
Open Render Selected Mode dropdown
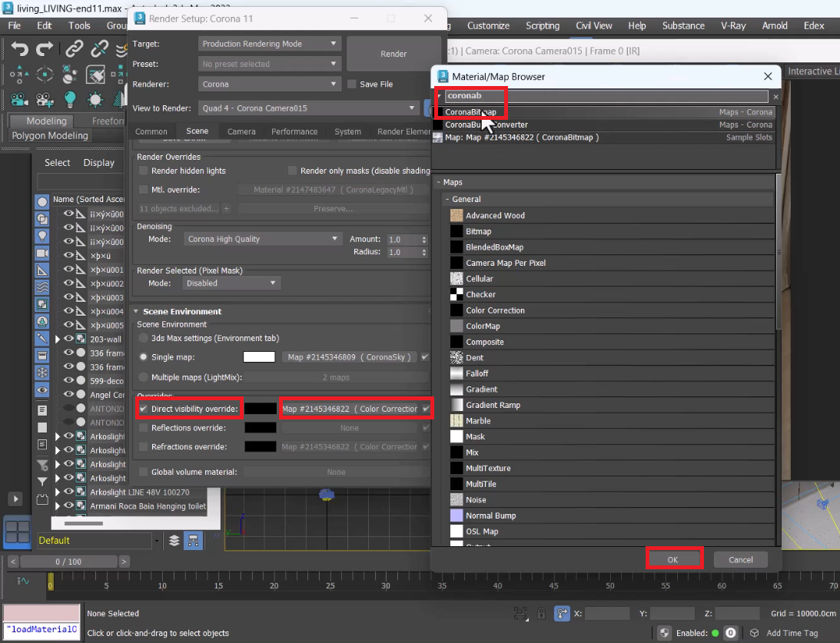pyautogui.click(x=231, y=283)
